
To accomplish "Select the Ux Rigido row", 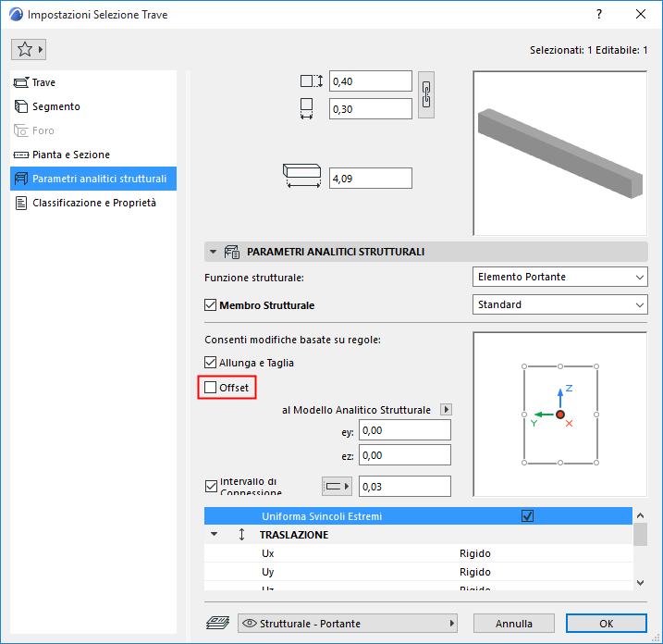I will (x=418, y=553).
